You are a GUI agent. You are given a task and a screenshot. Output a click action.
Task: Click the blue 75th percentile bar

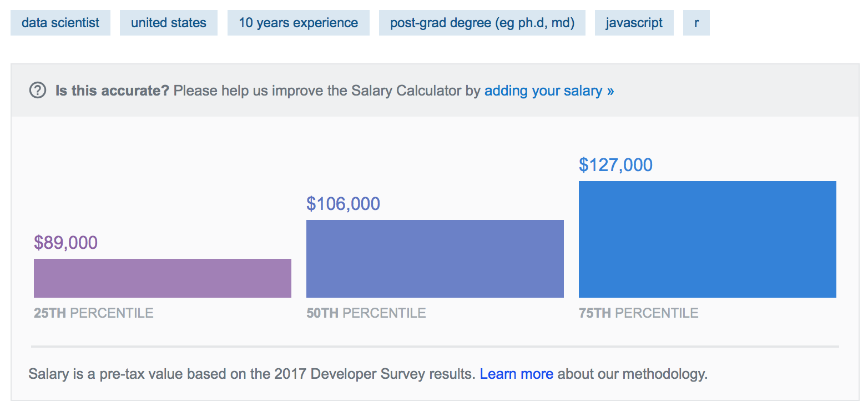click(708, 239)
